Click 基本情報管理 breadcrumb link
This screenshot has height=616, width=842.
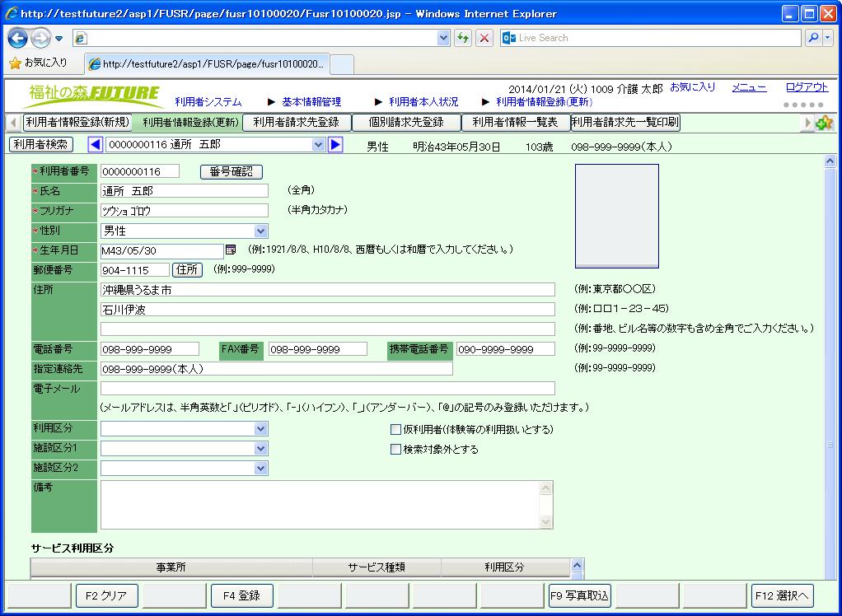(x=311, y=102)
